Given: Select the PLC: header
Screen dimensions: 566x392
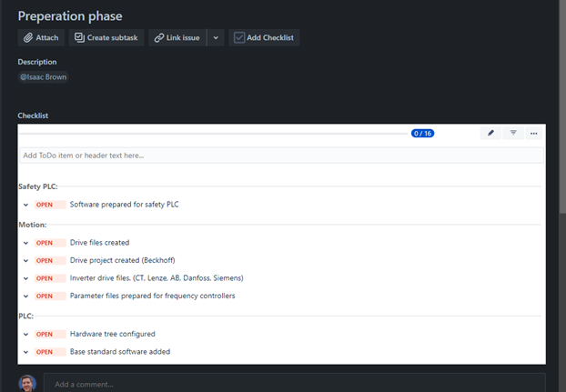Looking at the screenshot, I should (x=26, y=316).
